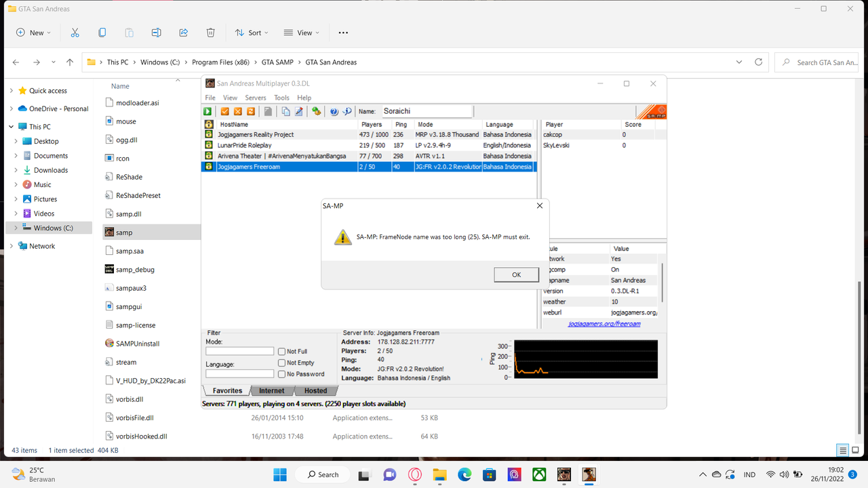Sort server list by Ping column header
Screen dimensions: 868x488
(401, 125)
